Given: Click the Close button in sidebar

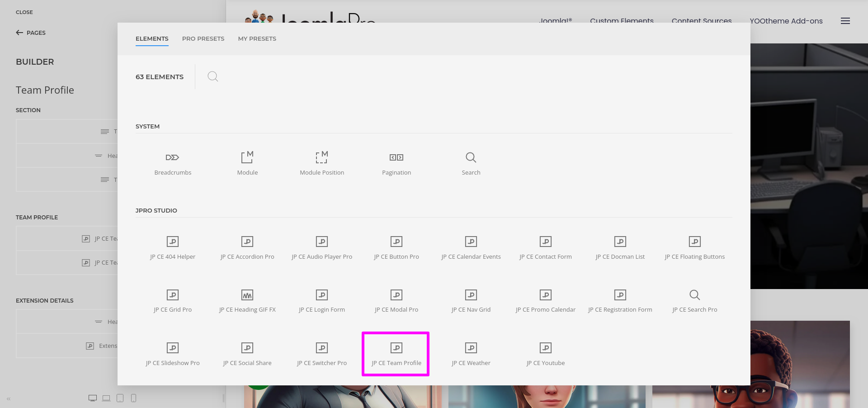Looking at the screenshot, I should 24,12.
